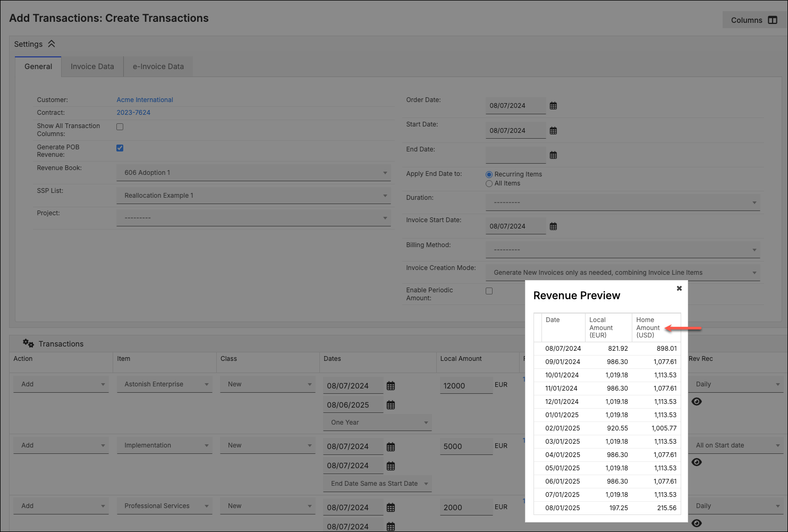788x532 pixels.
Task: Click the Transactions gears icon
Action: (x=28, y=343)
